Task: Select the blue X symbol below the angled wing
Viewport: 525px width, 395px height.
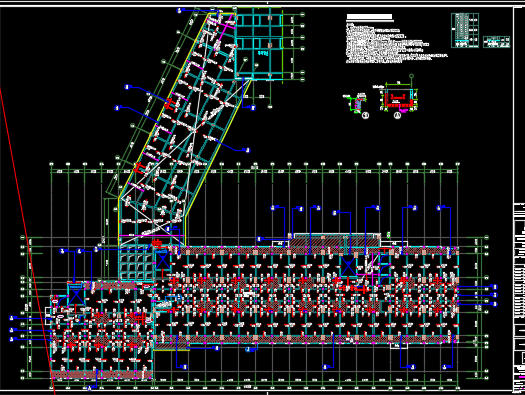Action: coord(163,260)
